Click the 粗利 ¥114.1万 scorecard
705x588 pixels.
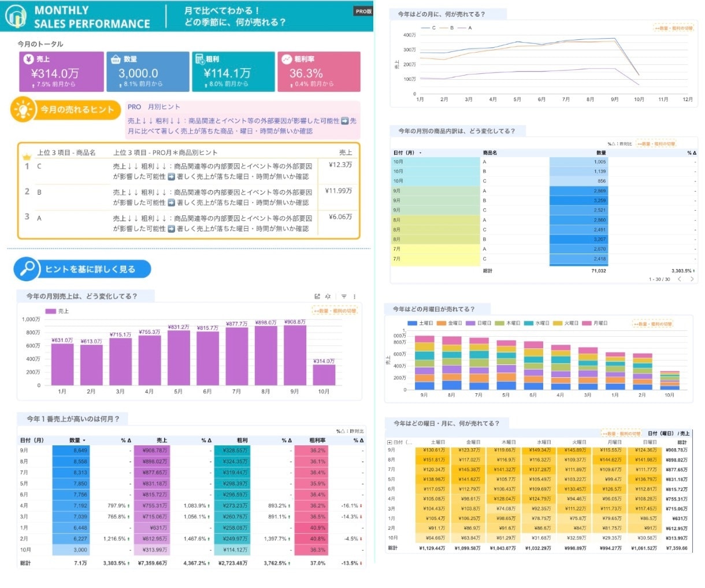(233, 72)
